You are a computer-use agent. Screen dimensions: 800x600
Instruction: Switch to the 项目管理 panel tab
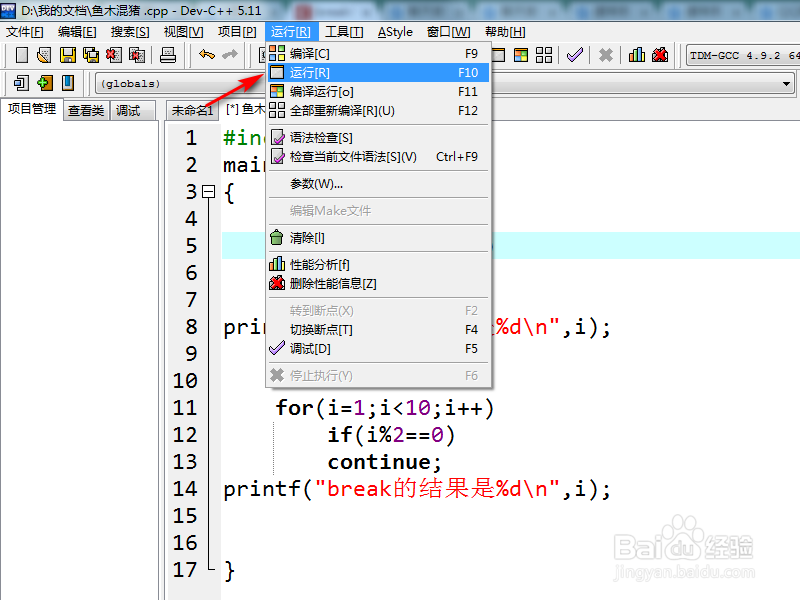pyautogui.click(x=32, y=109)
